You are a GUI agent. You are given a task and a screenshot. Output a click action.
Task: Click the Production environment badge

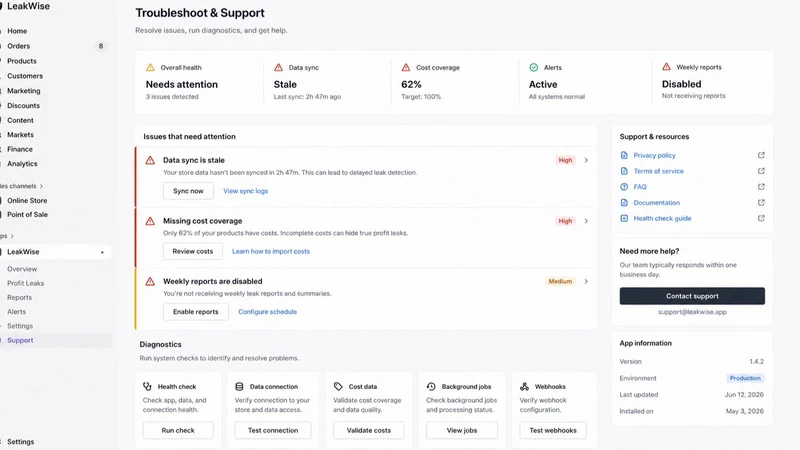click(745, 378)
